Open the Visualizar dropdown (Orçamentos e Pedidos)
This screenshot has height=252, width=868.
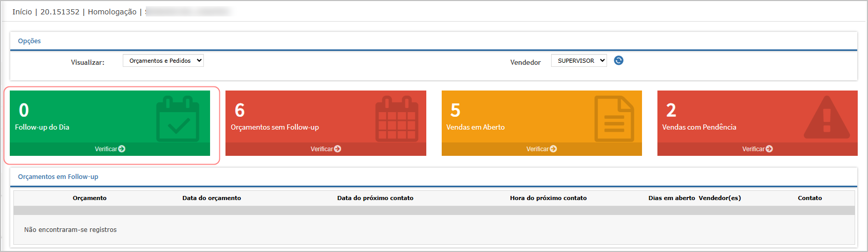click(163, 61)
